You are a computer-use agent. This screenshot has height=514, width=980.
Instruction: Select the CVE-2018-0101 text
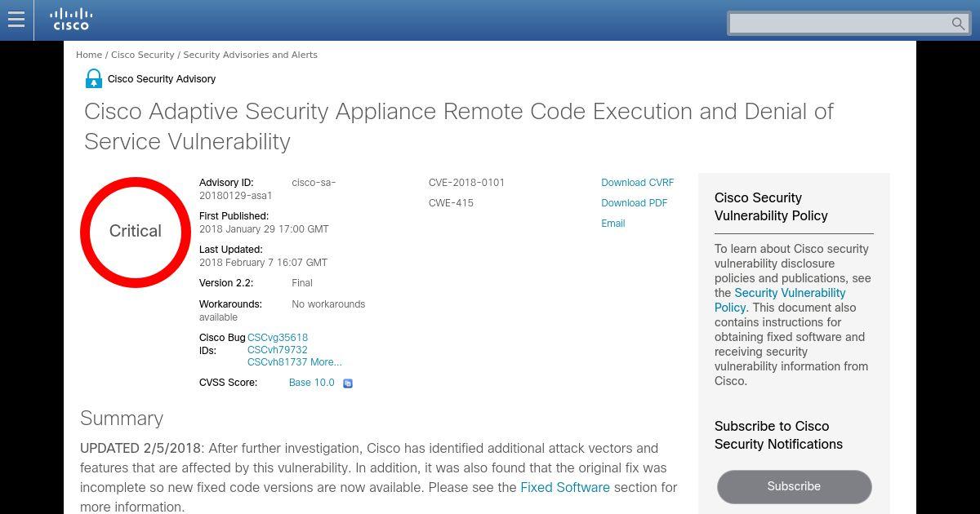coord(466,183)
